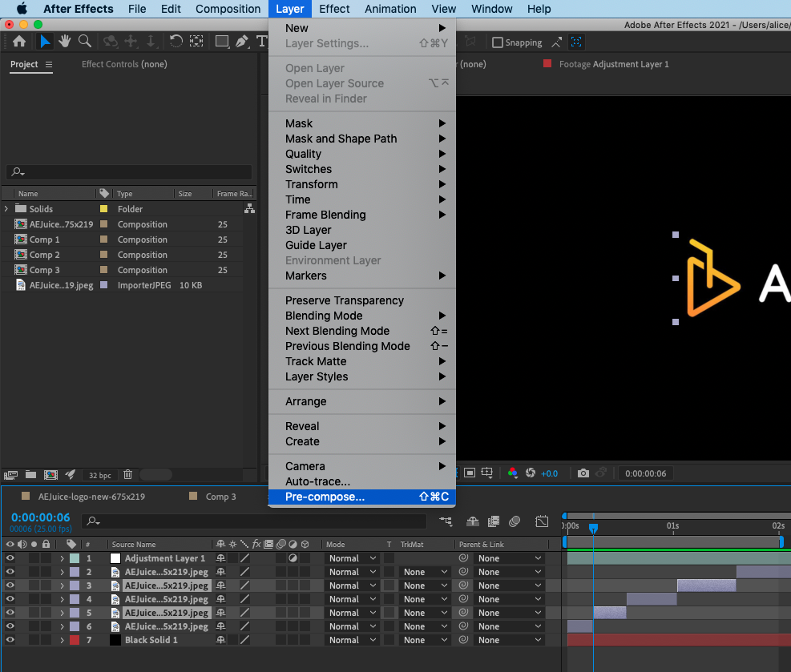The image size is (791, 672).
Task: Click the blue snap collapsed-layers icon
Action: [576, 42]
